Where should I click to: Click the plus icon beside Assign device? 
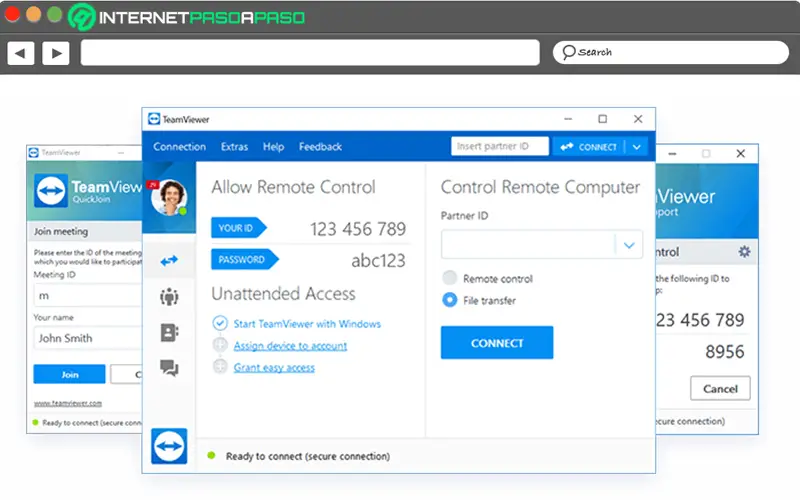tap(220, 345)
